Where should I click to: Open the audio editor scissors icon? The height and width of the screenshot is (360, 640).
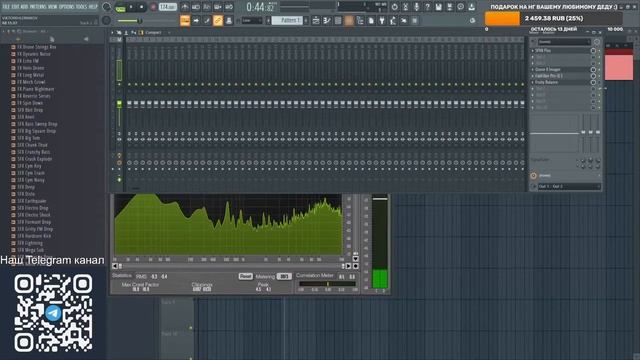(x=405, y=7)
